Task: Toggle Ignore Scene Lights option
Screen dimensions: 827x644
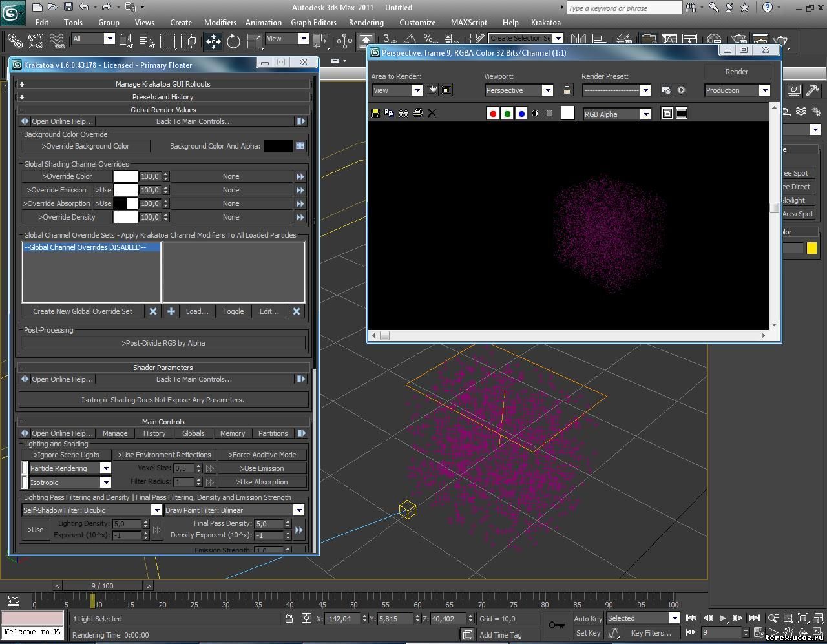Action: [66, 455]
